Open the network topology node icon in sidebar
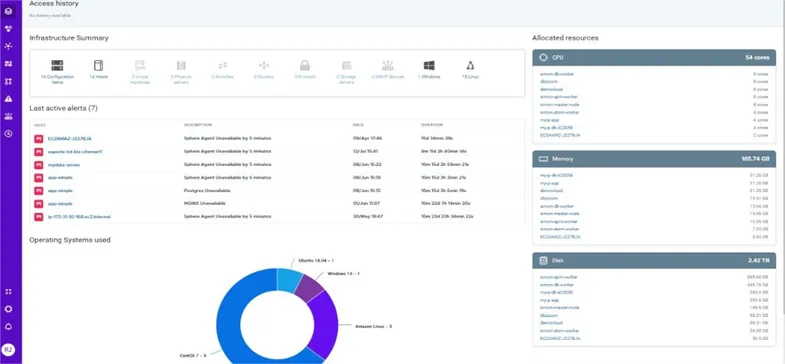785x364 pixels. tap(9, 46)
